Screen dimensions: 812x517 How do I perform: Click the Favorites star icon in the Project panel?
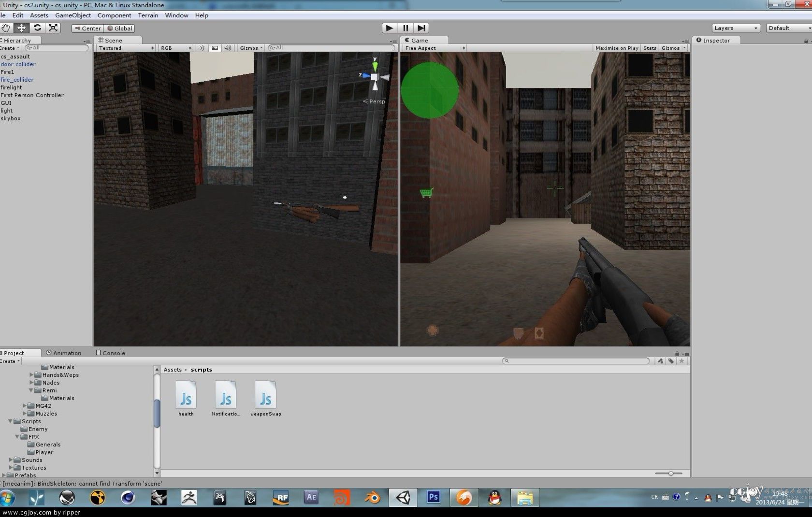pos(682,361)
